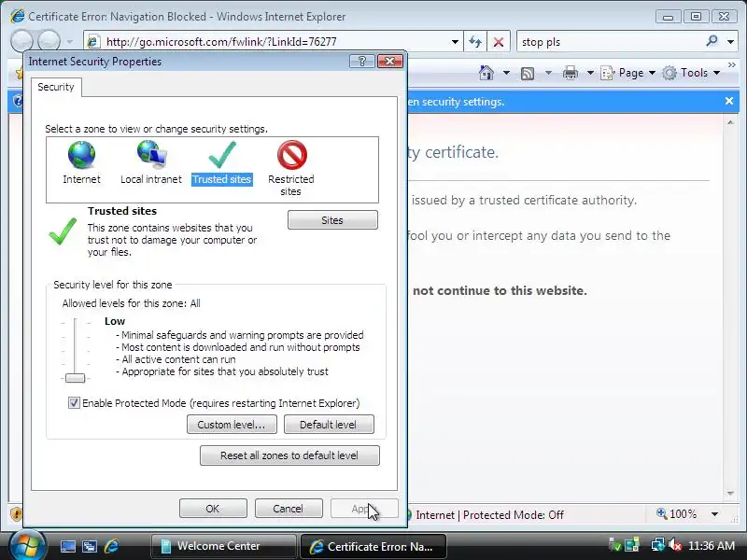Expand the Print dropdown arrow

(x=590, y=73)
